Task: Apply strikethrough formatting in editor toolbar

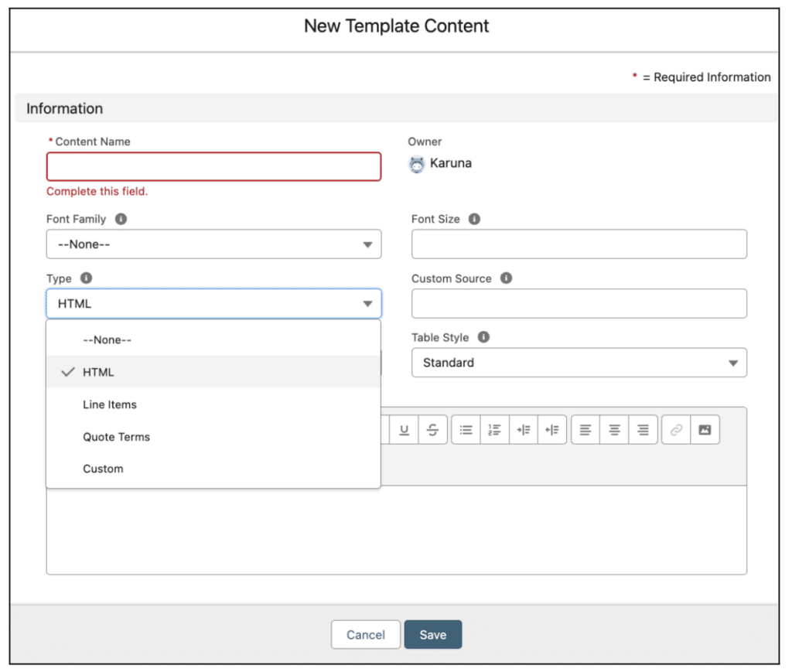Action: [x=432, y=430]
